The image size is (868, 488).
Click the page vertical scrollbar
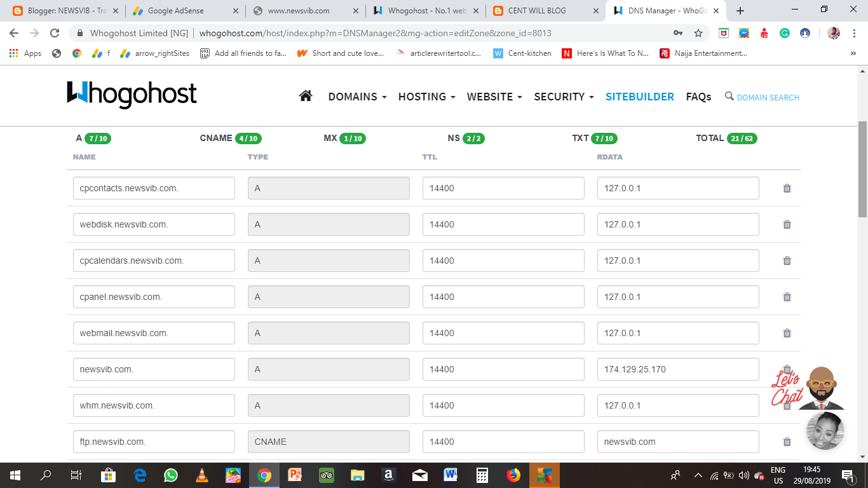tap(862, 168)
